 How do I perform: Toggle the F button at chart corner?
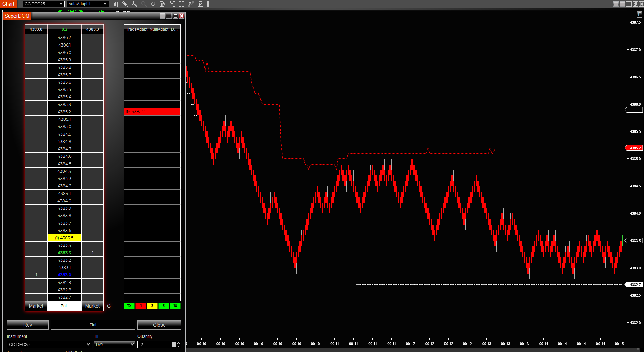coord(639,14)
